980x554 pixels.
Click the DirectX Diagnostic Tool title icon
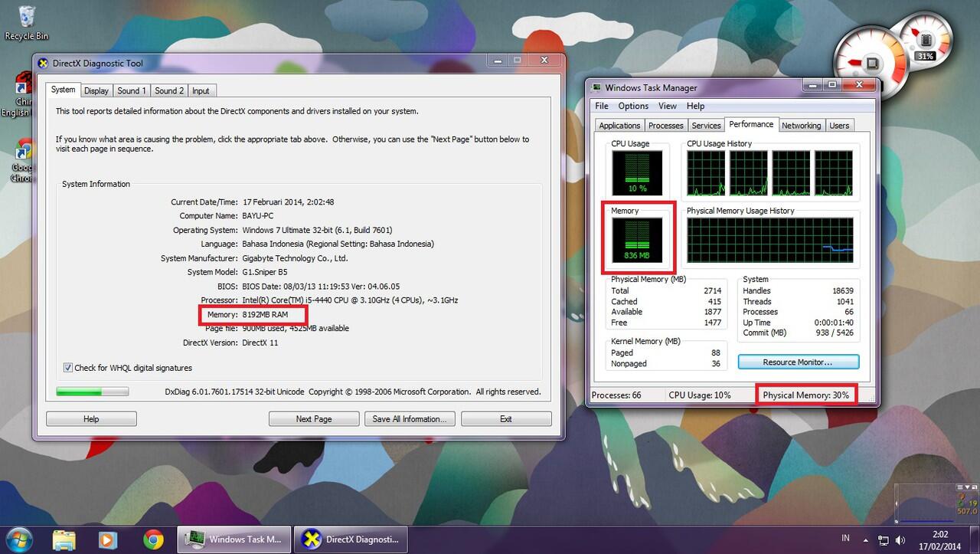43,63
